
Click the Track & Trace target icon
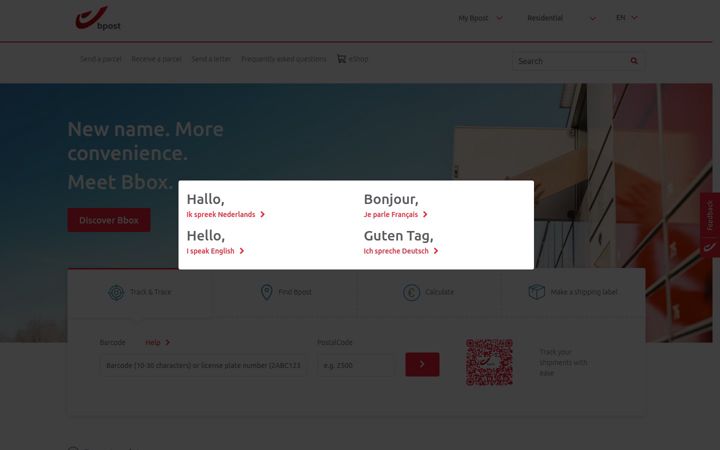click(116, 292)
